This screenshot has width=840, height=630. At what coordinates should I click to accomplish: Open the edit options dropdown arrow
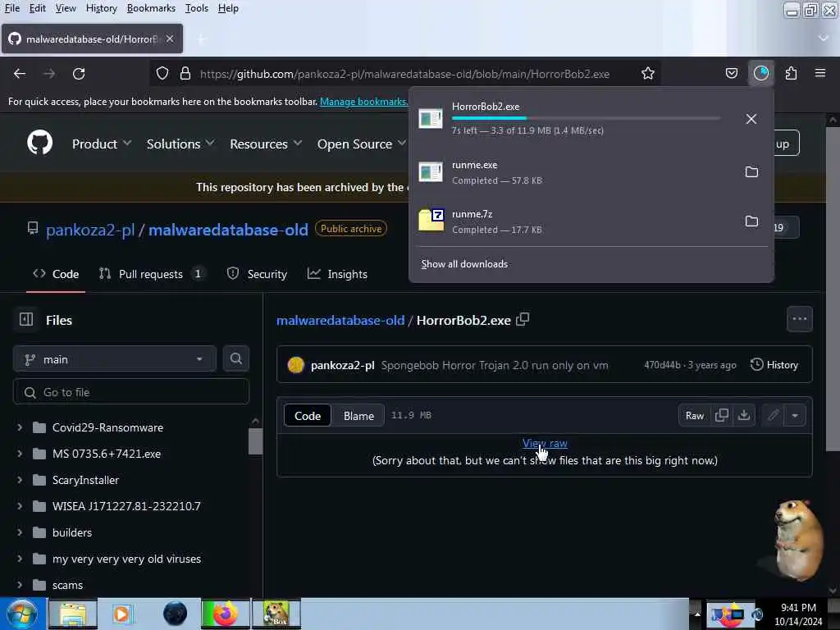[795, 415]
